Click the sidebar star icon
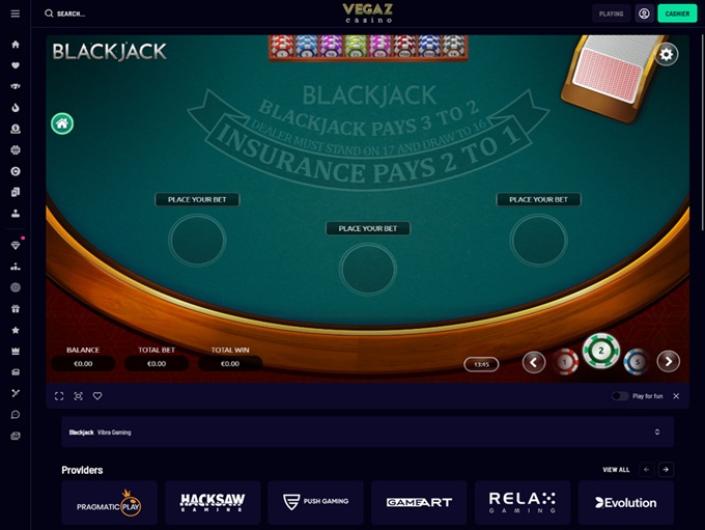 (x=15, y=330)
